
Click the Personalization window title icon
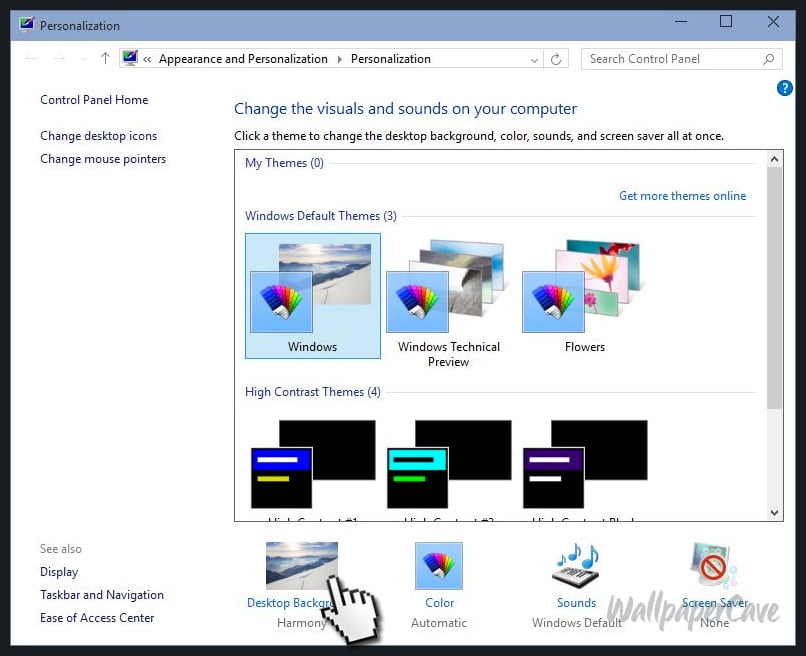click(x=27, y=25)
